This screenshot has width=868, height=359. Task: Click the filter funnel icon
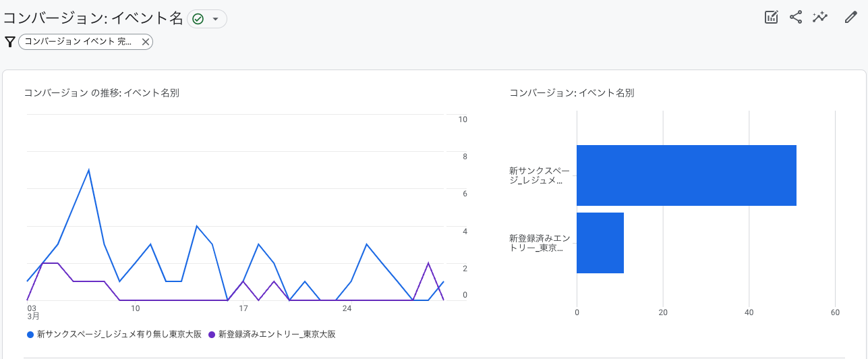(10, 42)
